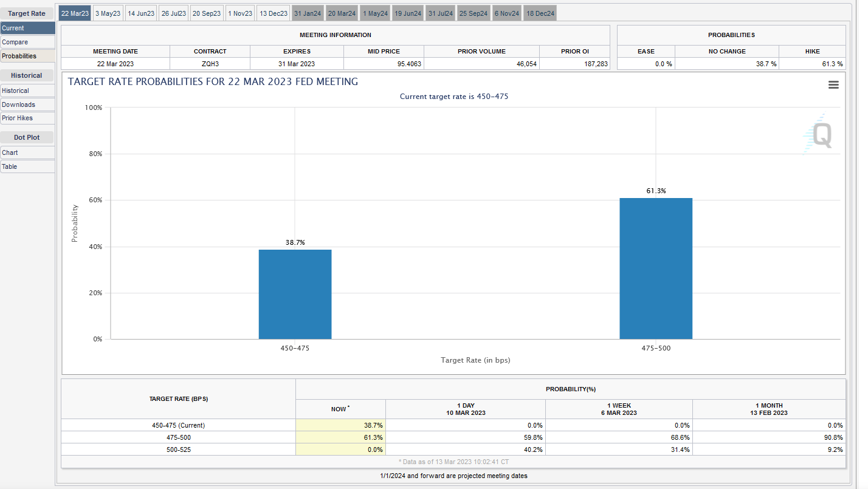Open the Prior Hikes sidebar item
This screenshot has width=868, height=489.
(27, 118)
